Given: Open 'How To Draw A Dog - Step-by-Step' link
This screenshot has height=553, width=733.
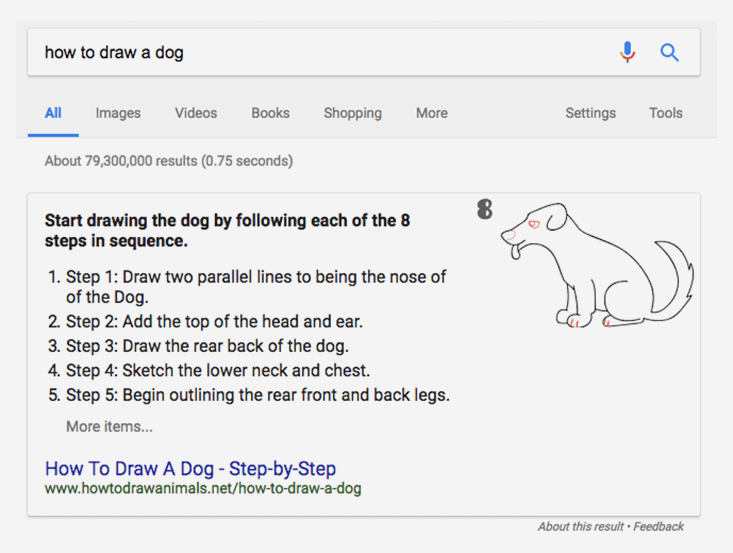Looking at the screenshot, I should [190, 468].
